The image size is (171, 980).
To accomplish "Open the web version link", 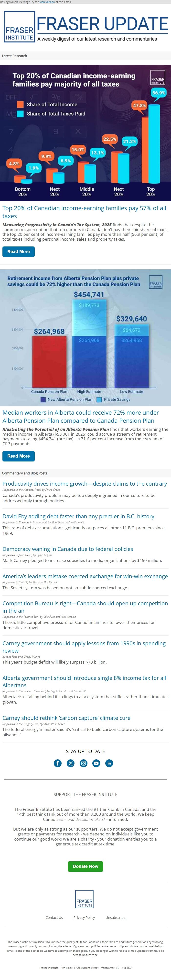I will [x=47, y=2].
